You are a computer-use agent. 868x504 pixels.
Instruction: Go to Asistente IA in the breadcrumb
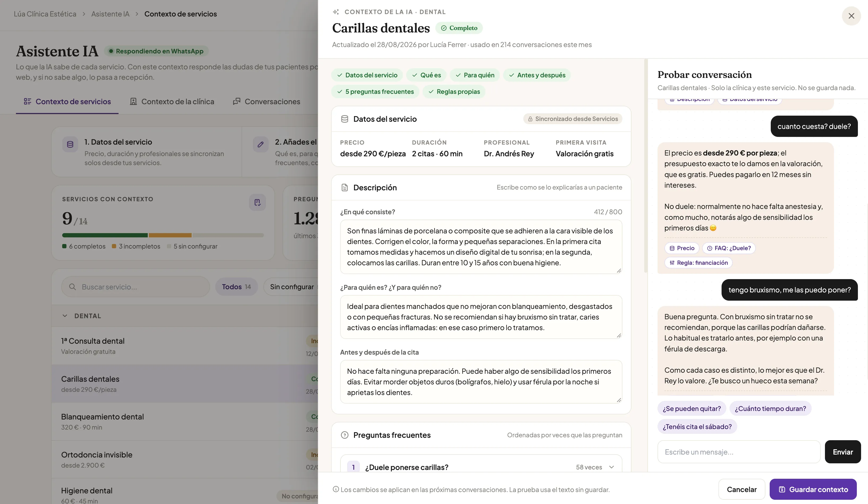click(110, 14)
